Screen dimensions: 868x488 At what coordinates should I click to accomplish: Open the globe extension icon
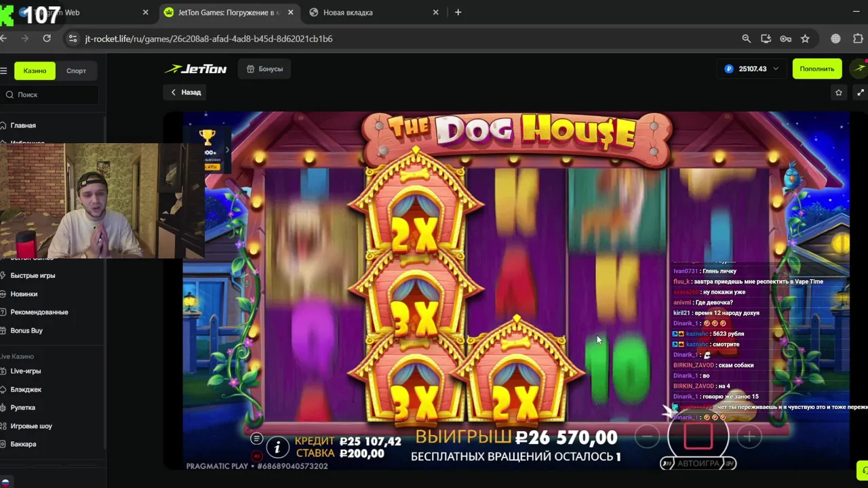(835, 39)
